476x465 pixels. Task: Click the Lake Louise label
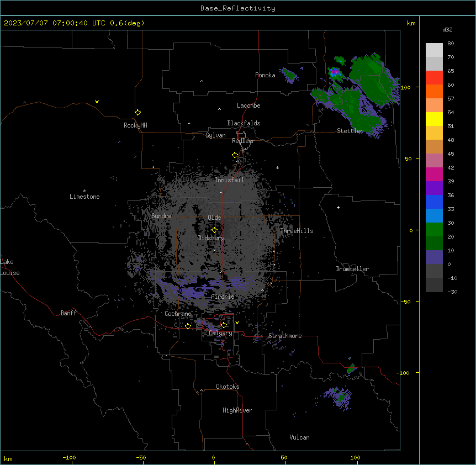click(10, 267)
